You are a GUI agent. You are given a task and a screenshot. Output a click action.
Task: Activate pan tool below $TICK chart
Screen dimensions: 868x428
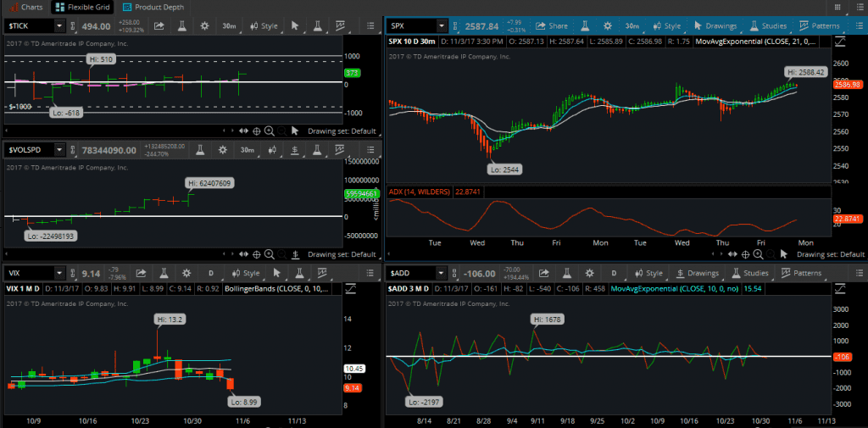click(244, 131)
